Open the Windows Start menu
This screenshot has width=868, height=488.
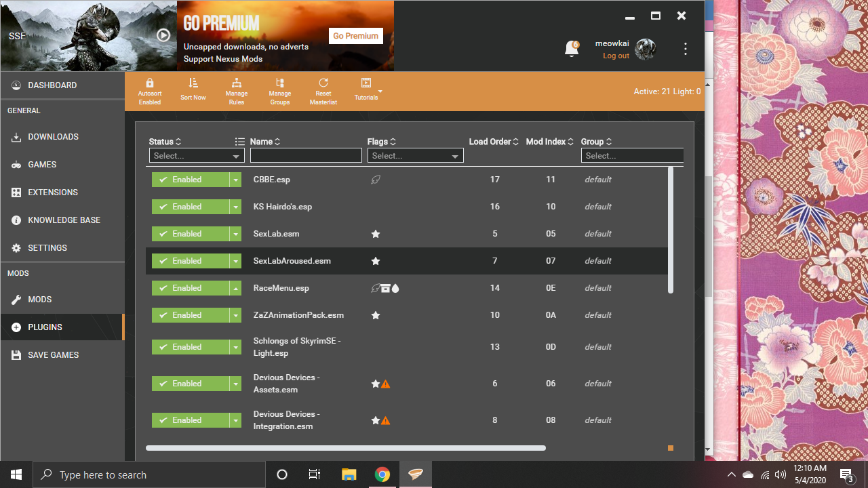click(x=16, y=474)
